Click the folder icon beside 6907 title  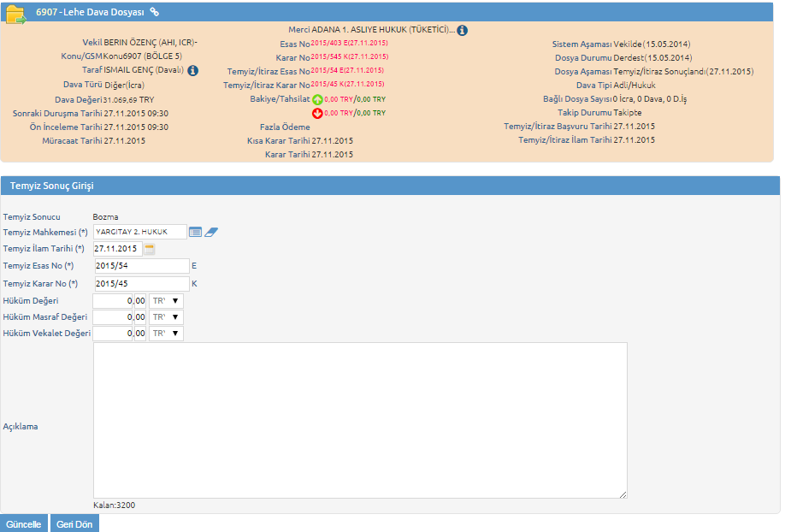(x=15, y=15)
